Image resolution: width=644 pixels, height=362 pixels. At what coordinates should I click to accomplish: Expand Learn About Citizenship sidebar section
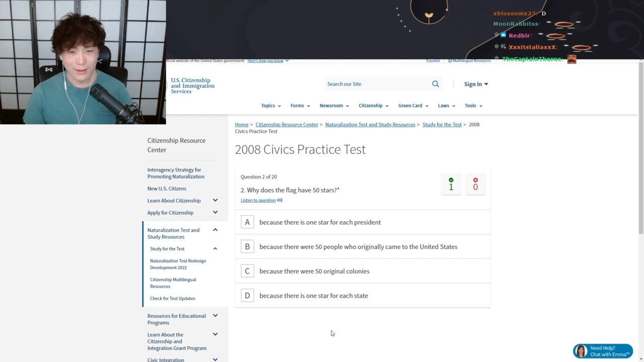point(215,201)
